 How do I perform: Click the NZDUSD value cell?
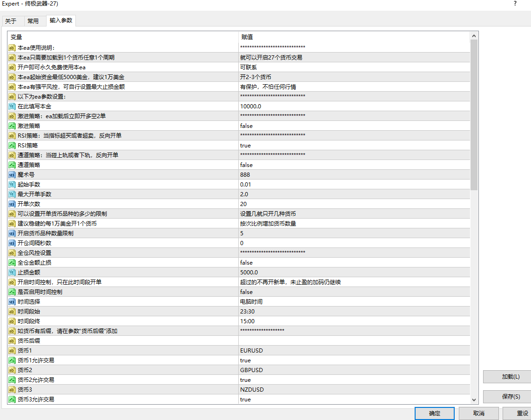pos(354,390)
